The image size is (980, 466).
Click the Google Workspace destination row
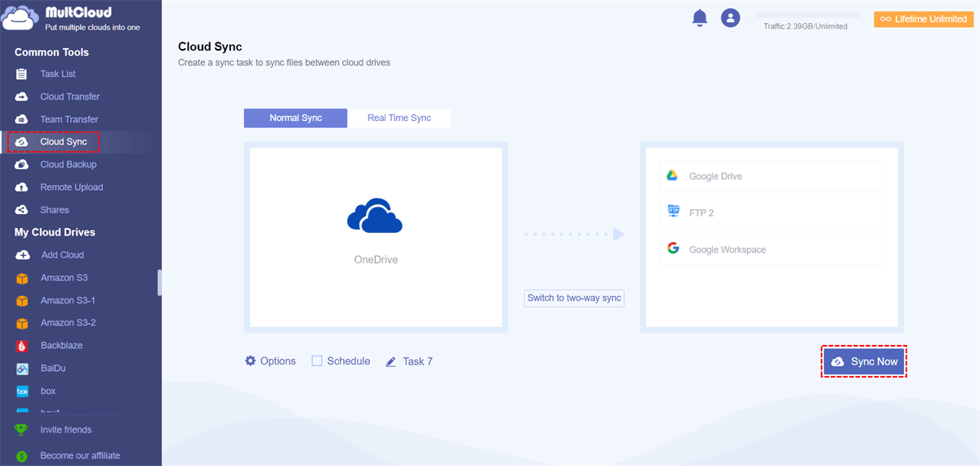tap(772, 249)
